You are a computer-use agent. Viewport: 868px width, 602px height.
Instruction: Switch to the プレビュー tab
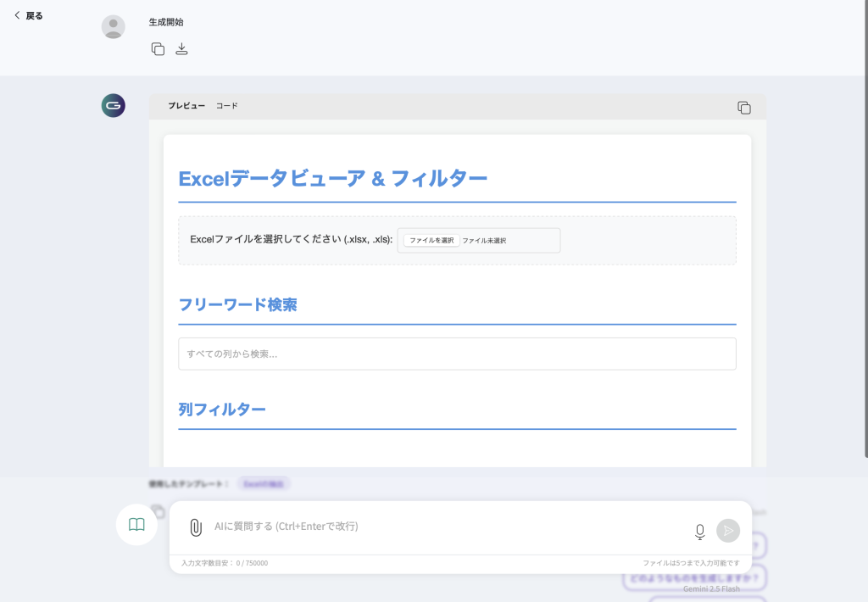pyautogui.click(x=186, y=106)
